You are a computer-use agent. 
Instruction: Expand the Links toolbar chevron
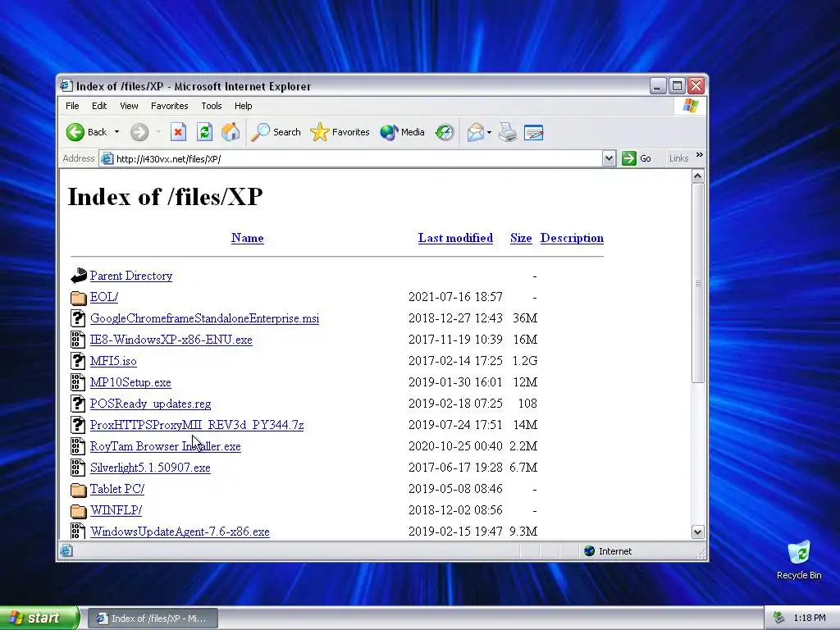point(699,155)
